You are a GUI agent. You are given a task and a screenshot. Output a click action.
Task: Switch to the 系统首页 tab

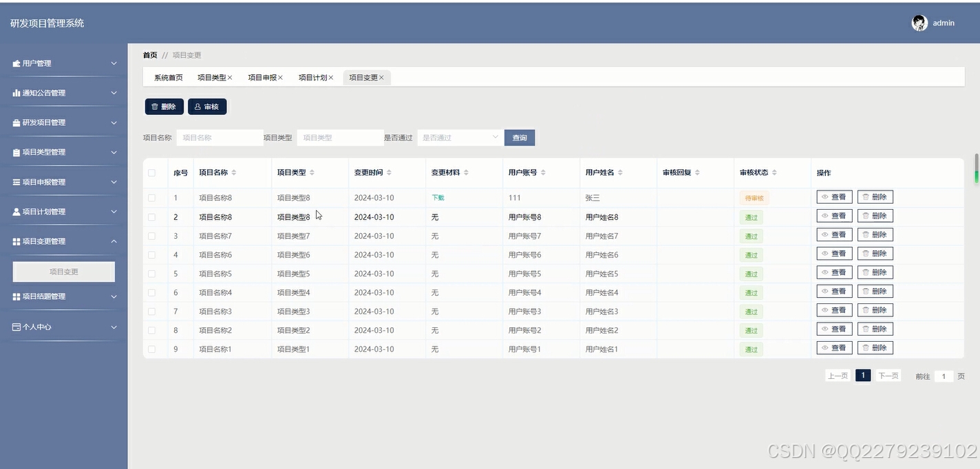pyautogui.click(x=168, y=77)
